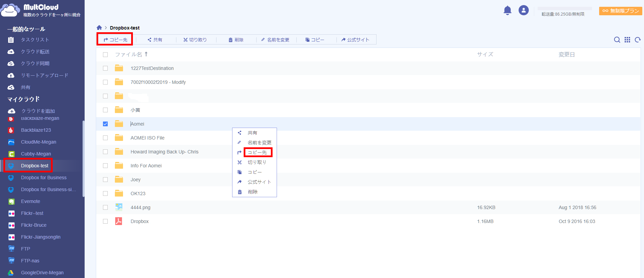This screenshot has height=278, width=644.
Task: Check the Howard Imaging Back Up- Chris checkbox
Action: (x=105, y=152)
